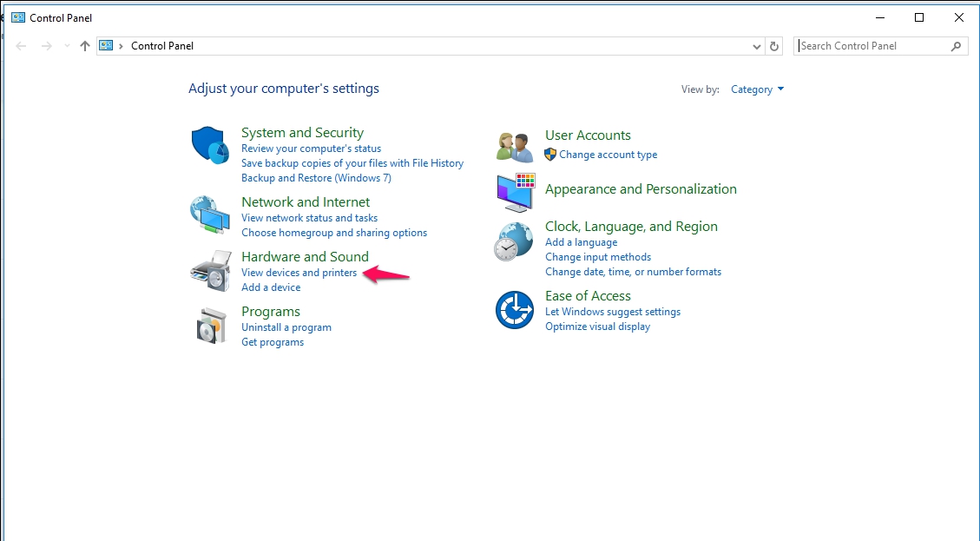Screen dimensions: 980x541
Task: Open Review your computer's status
Action: click(312, 148)
